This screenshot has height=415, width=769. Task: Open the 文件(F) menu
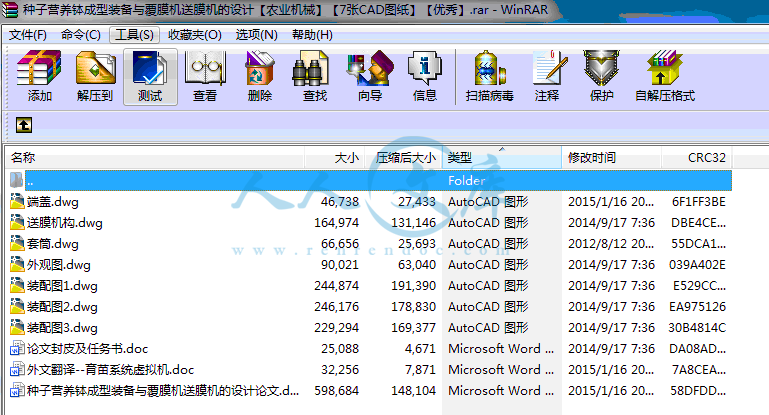click(x=27, y=35)
